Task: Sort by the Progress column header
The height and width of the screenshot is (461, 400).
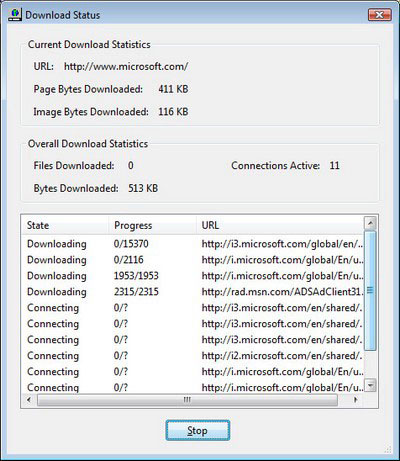Action: 153,225
